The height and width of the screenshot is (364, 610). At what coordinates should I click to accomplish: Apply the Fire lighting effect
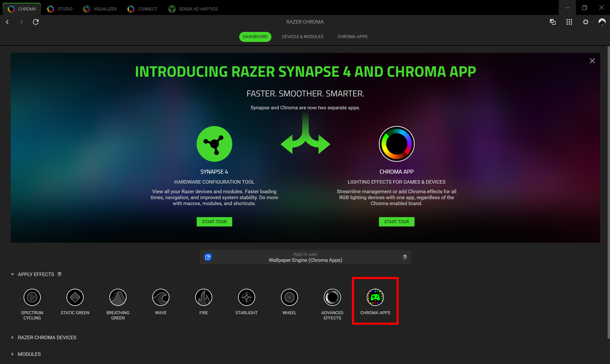tap(204, 297)
